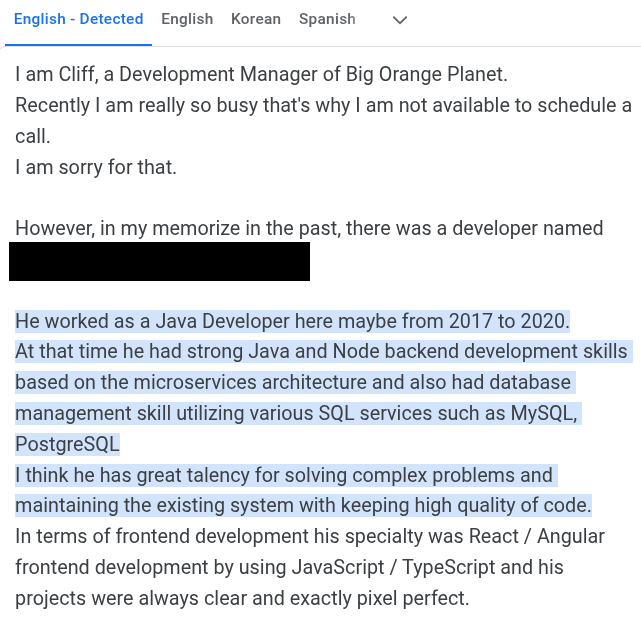Click highlighted line "He worked as a Java Developer"
This screenshot has height=622, width=641.
[292, 321]
